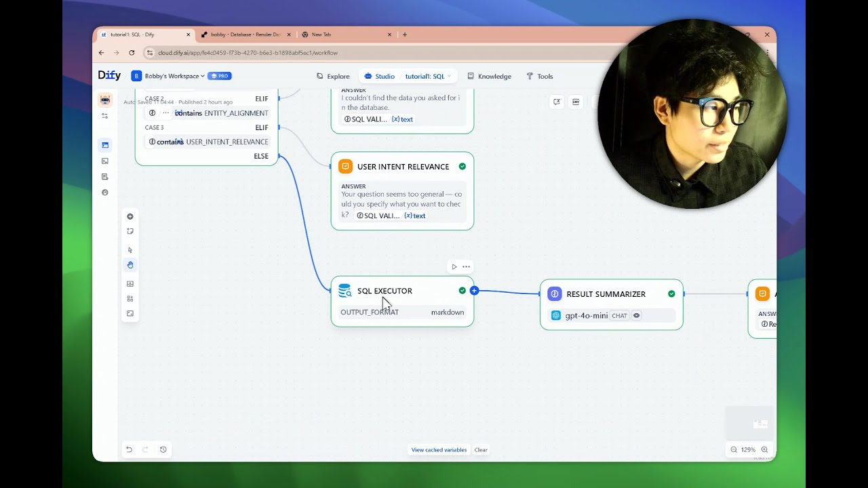
Task: Open the 129% zoom level menu
Action: [748, 450]
